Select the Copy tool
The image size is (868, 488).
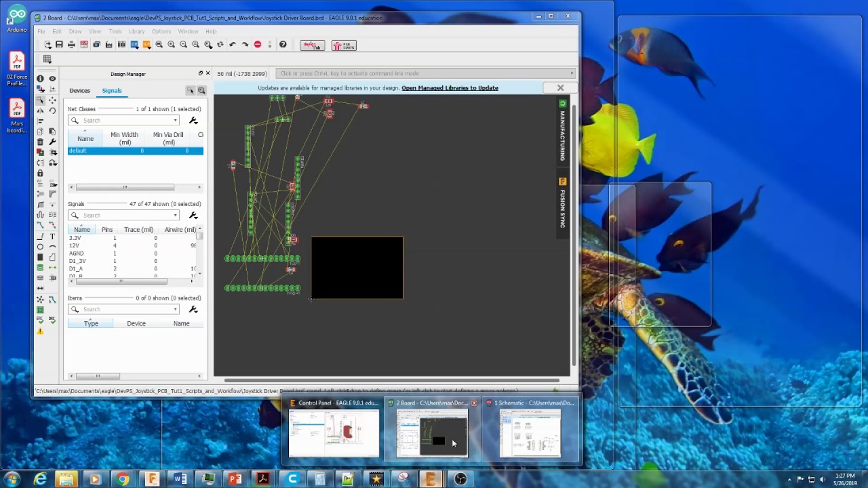tap(40, 131)
